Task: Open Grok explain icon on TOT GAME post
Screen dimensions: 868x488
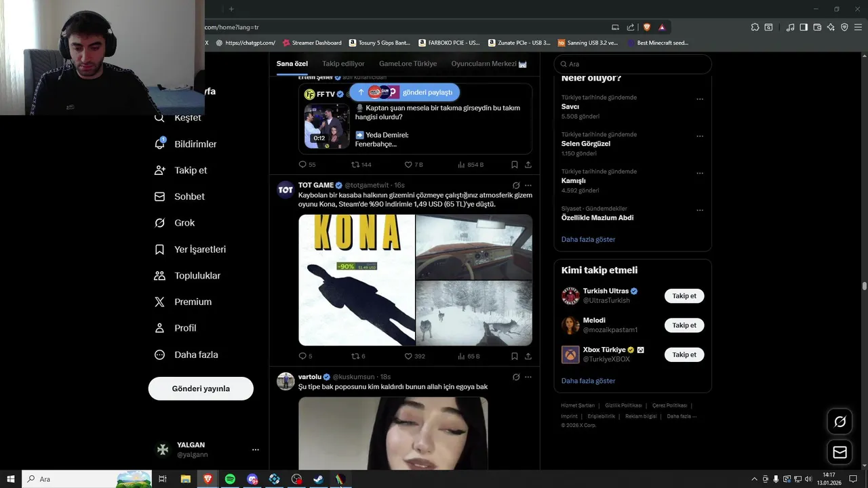Action: [516, 185]
